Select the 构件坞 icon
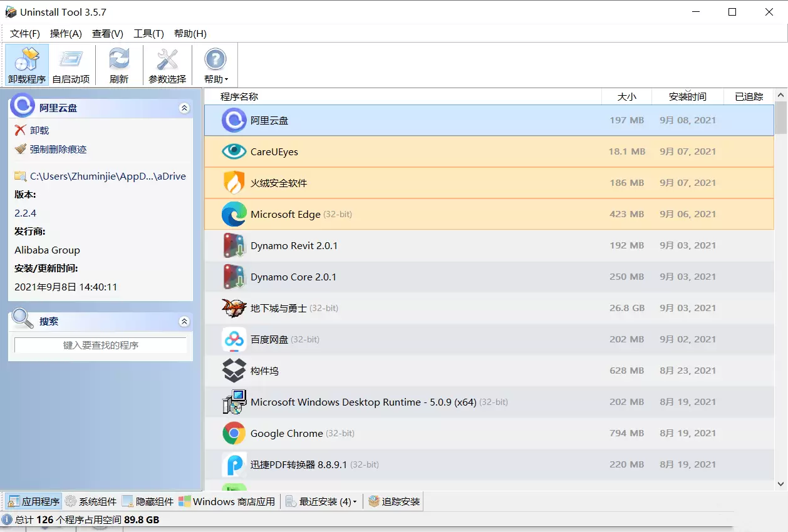The image size is (788, 532). (x=234, y=371)
